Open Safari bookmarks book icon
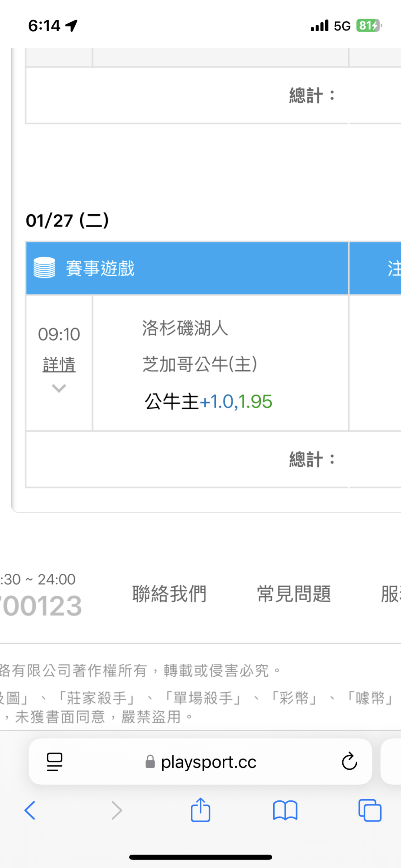Image resolution: width=401 pixels, height=868 pixels. tap(285, 810)
